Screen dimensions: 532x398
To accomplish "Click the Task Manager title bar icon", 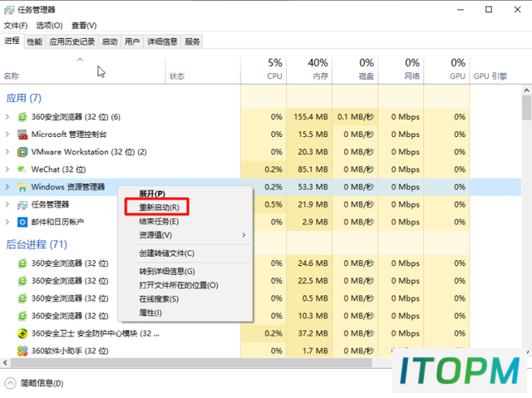I will coord(9,10).
